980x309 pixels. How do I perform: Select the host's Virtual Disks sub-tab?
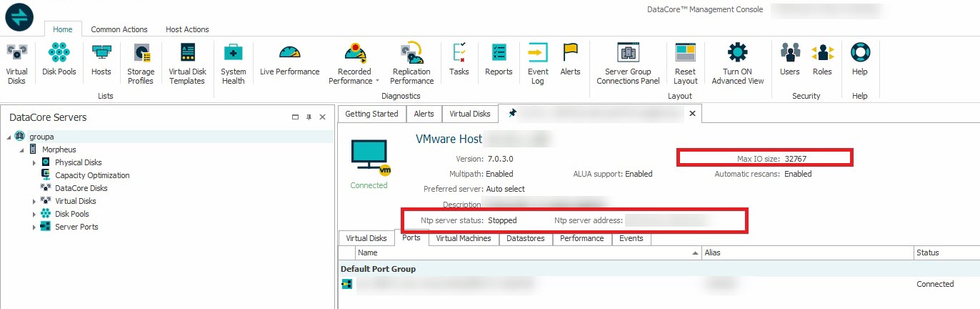[x=366, y=238]
